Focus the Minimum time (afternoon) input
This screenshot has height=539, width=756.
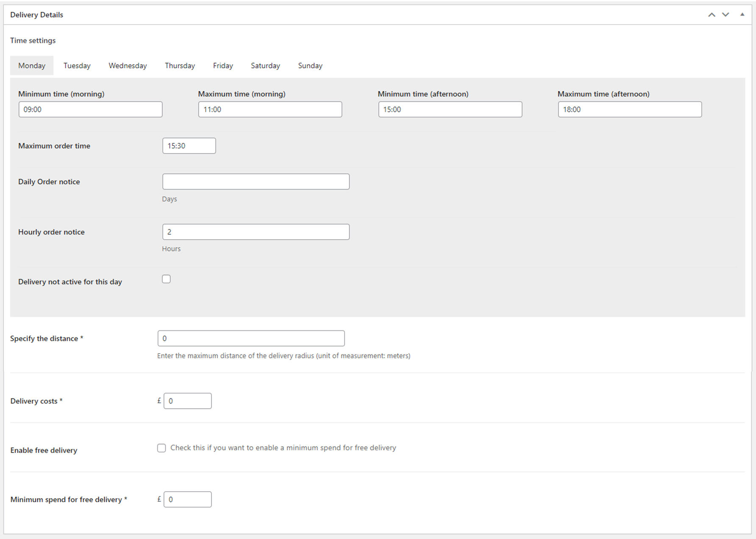tap(450, 109)
